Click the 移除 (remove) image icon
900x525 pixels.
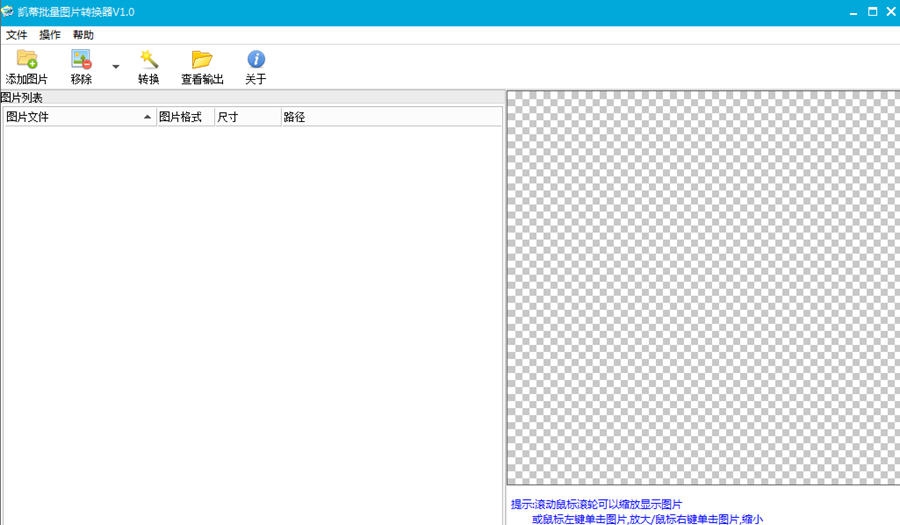[81, 59]
